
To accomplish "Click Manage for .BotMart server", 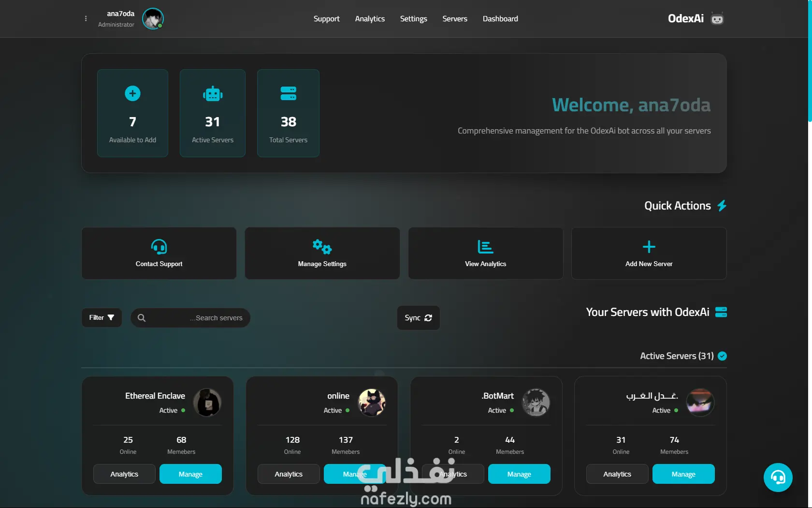I will pos(519,474).
